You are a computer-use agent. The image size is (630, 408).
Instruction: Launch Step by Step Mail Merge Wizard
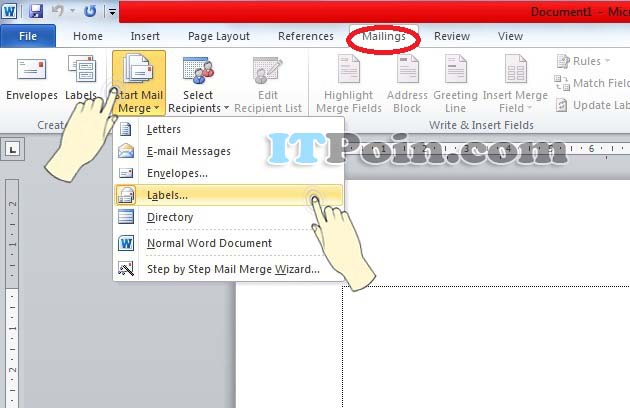coord(229,269)
